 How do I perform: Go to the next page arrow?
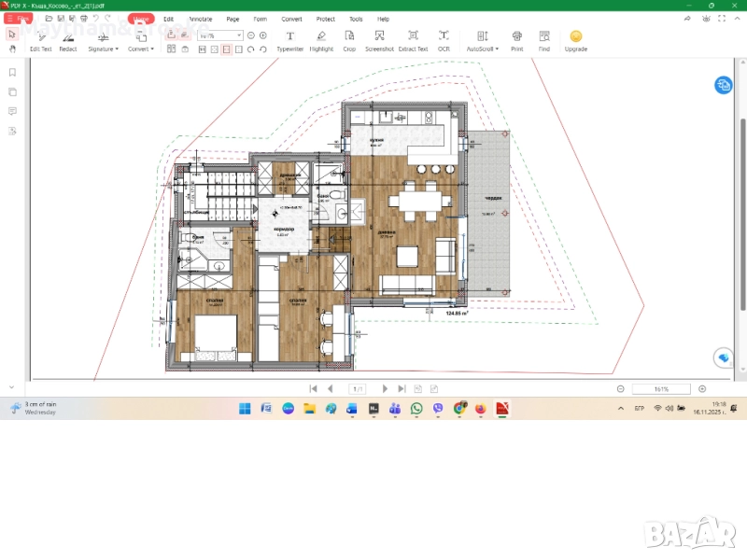click(x=386, y=388)
